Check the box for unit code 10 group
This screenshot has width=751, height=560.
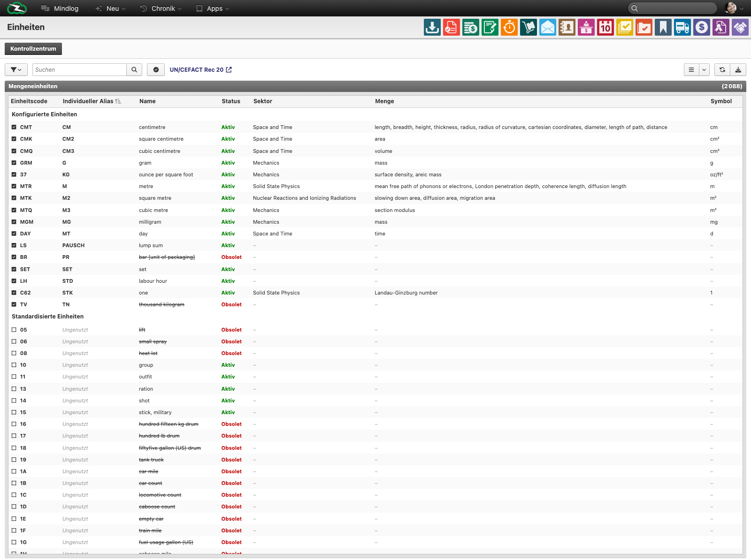point(14,365)
